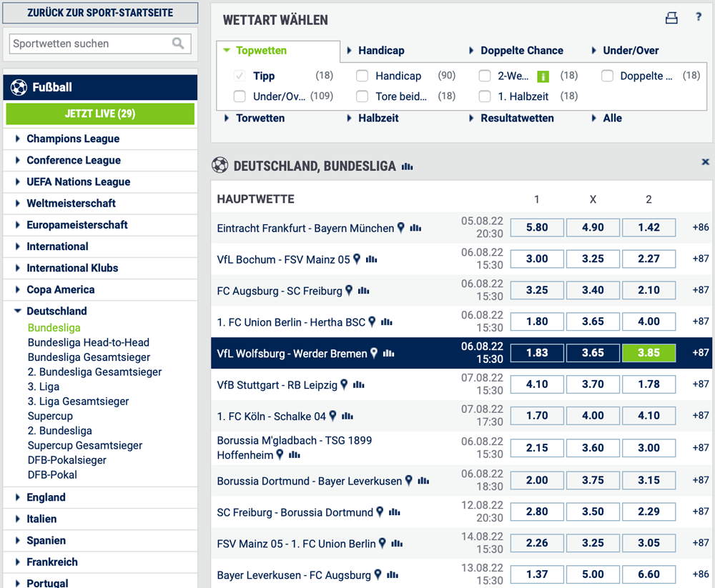
Task: Enable the Doppelte ... (18) checkbox
Action: pos(607,76)
